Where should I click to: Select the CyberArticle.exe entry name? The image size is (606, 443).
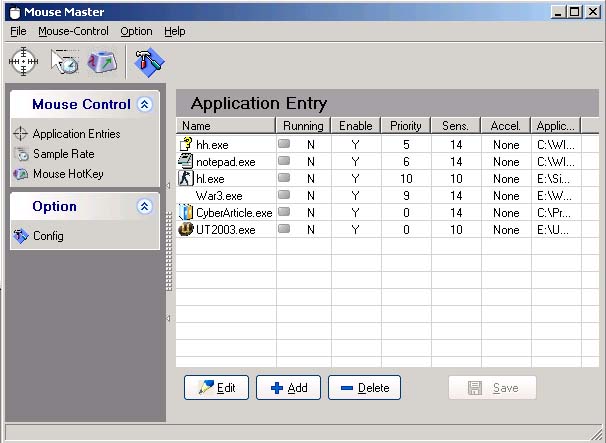(234, 213)
